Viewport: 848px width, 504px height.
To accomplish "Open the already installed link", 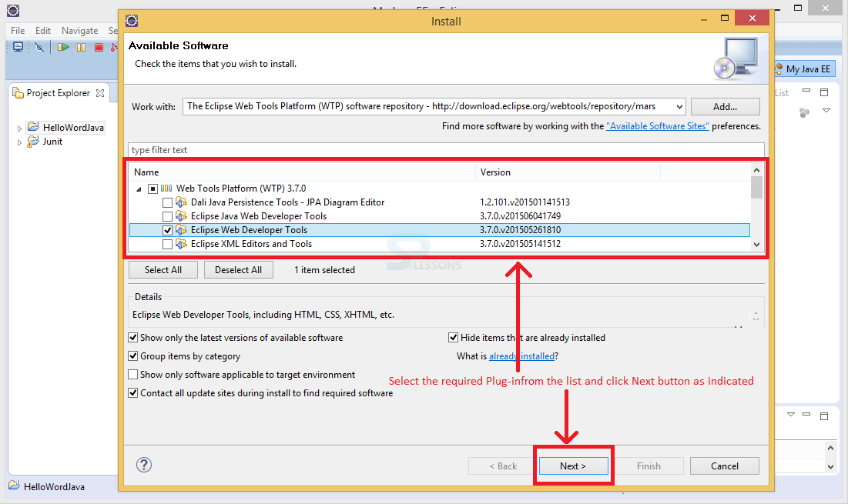I will 522,356.
